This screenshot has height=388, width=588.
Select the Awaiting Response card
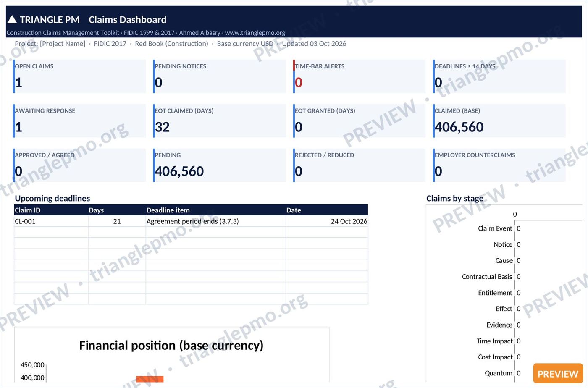tap(79, 121)
